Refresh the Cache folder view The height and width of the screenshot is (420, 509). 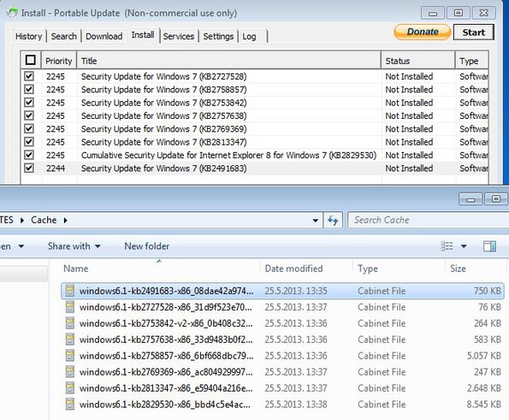333,221
